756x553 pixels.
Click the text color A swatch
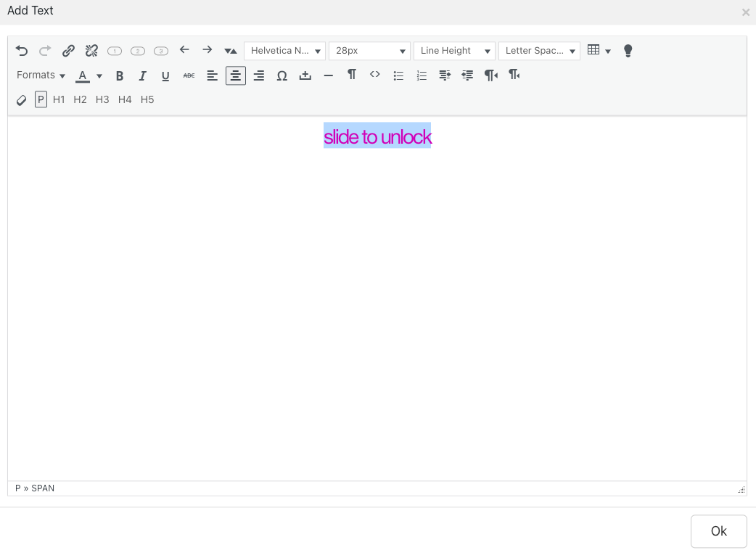[83, 75]
